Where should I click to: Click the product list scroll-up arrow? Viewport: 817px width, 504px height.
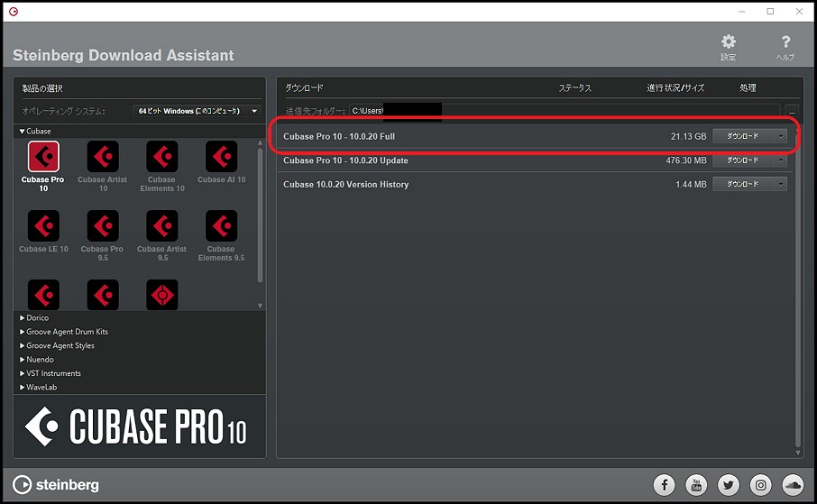point(260,142)
